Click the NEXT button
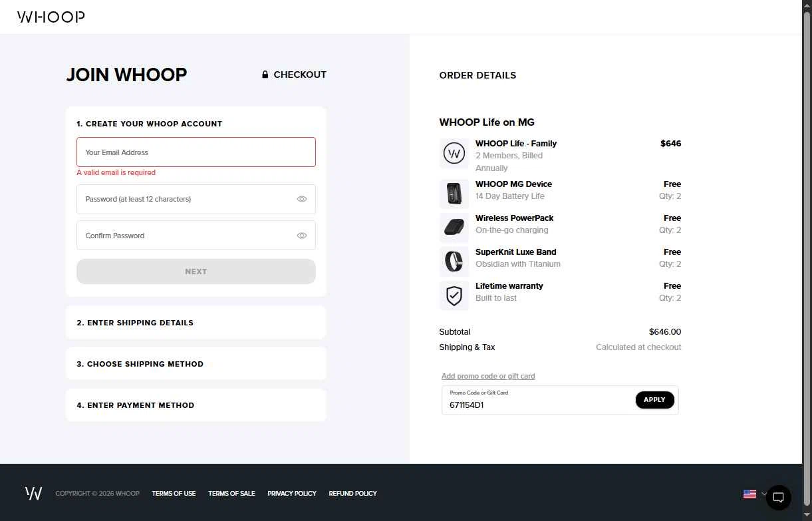 point(196,271)
